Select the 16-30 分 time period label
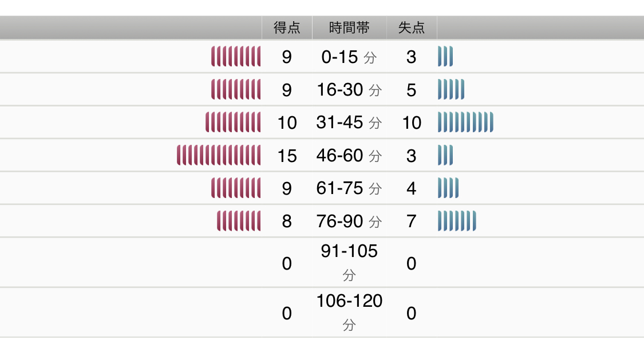Screen dimensions: 644x352 click(x=349, y=90)
